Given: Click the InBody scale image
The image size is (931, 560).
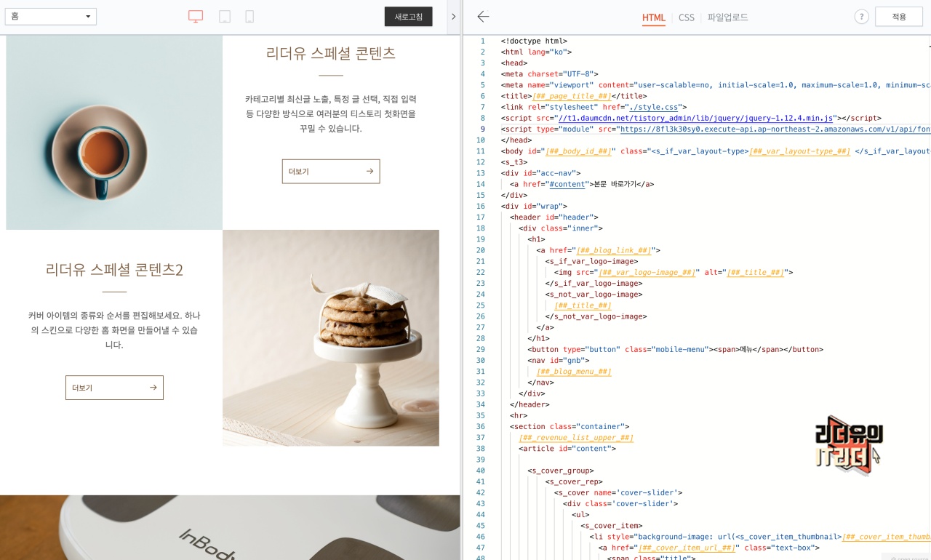Looking at the screenshot, I should (x=230, y=527).
